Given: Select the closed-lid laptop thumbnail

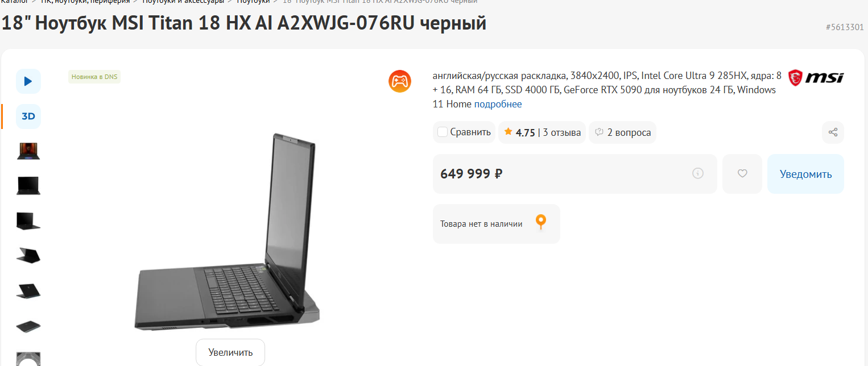Looking at the screenshot, I should (28, 326).
